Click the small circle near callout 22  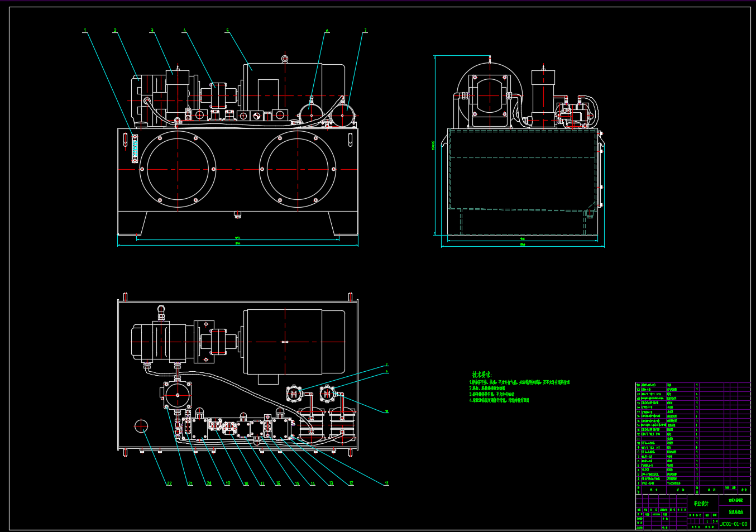coord(141,426)
